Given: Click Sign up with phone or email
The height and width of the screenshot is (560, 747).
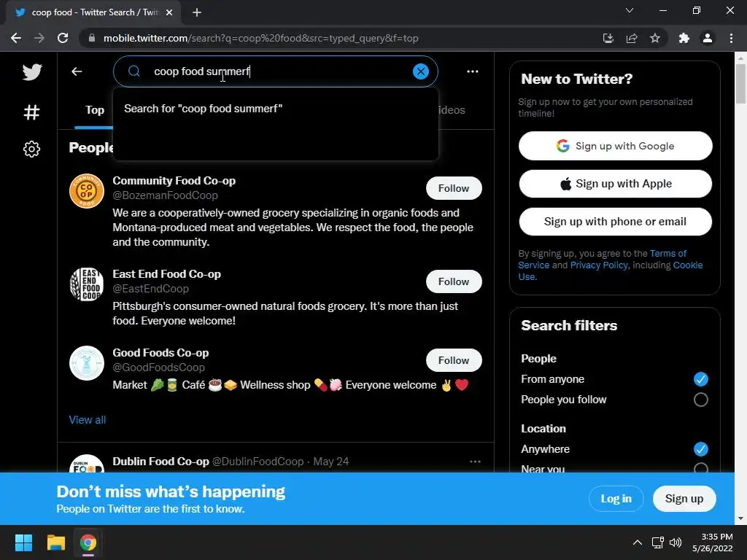Looking at the screenshot, I should 615,222.
